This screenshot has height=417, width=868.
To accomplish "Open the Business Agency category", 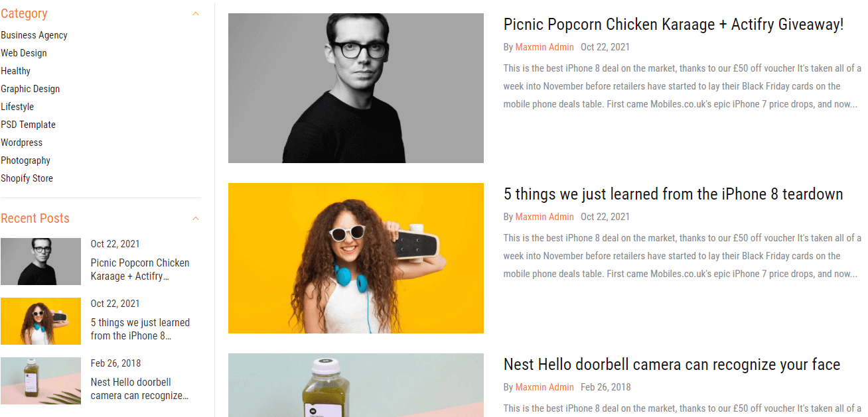I will tap(34, 35).
